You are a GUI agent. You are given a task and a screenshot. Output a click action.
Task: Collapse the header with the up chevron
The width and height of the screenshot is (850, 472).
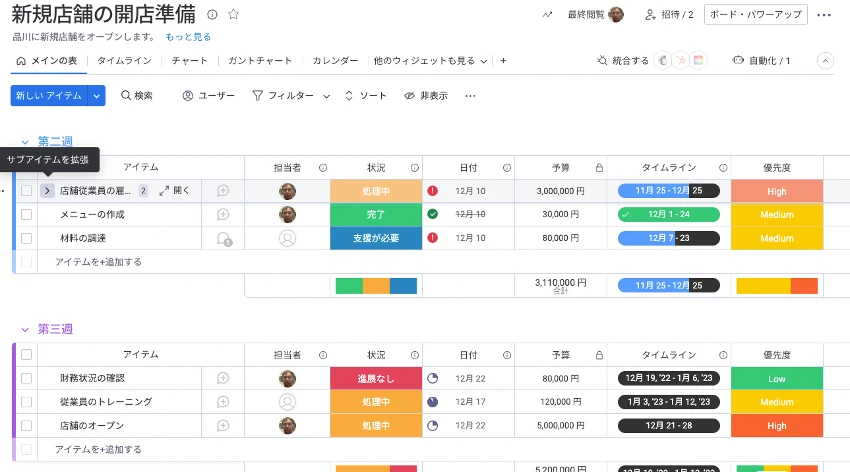point(825,61)
